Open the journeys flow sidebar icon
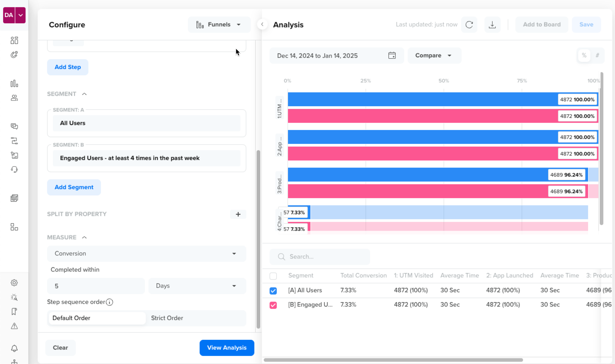This screenshot has width=615, height=364. (x=14, y=141)
